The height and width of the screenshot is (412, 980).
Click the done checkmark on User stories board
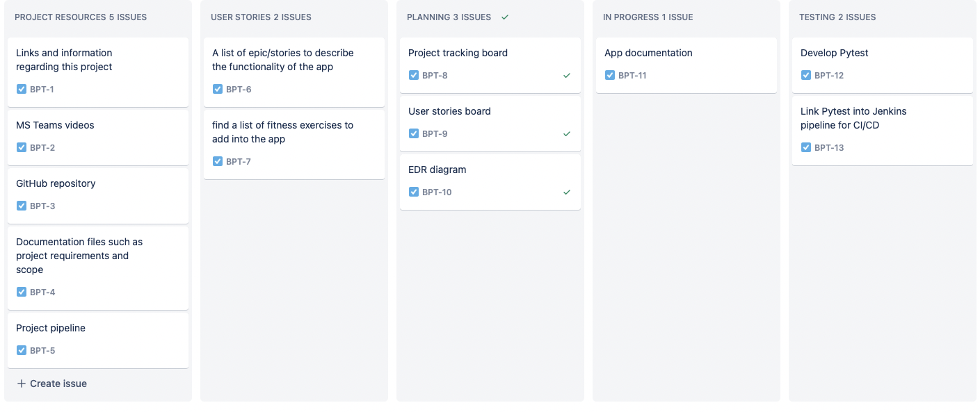[x=567, y=133]
